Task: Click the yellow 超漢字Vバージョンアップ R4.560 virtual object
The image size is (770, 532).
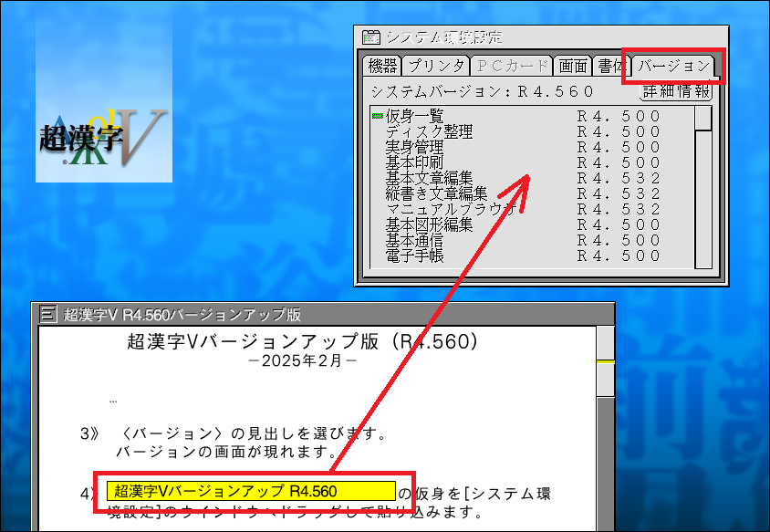Action: point(250,492)
